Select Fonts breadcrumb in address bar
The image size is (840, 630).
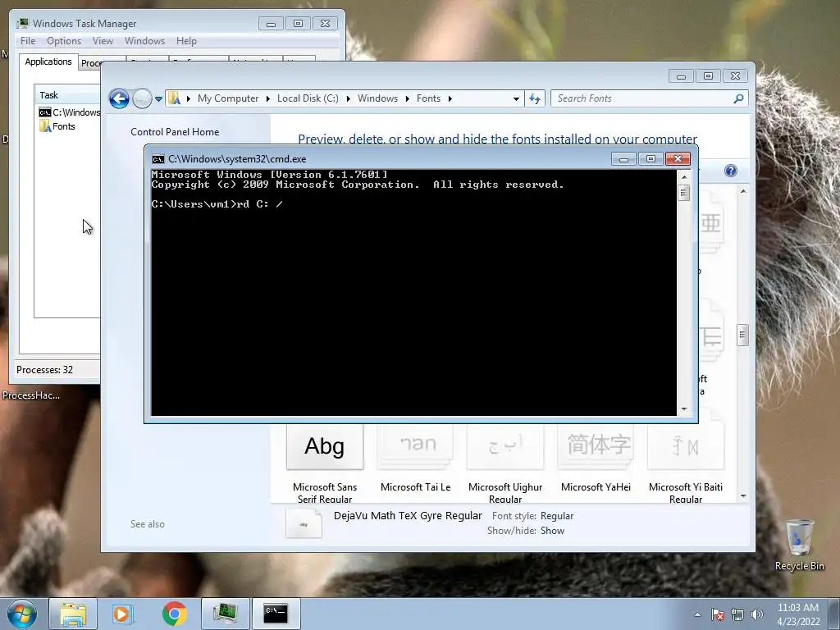428,98
